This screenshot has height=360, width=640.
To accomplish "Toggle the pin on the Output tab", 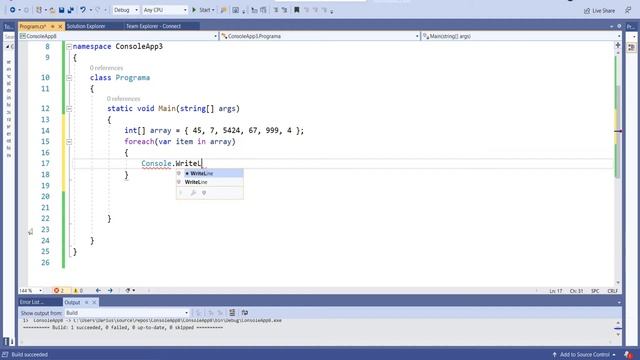I will pyautogui.click(x=87, y=302).
